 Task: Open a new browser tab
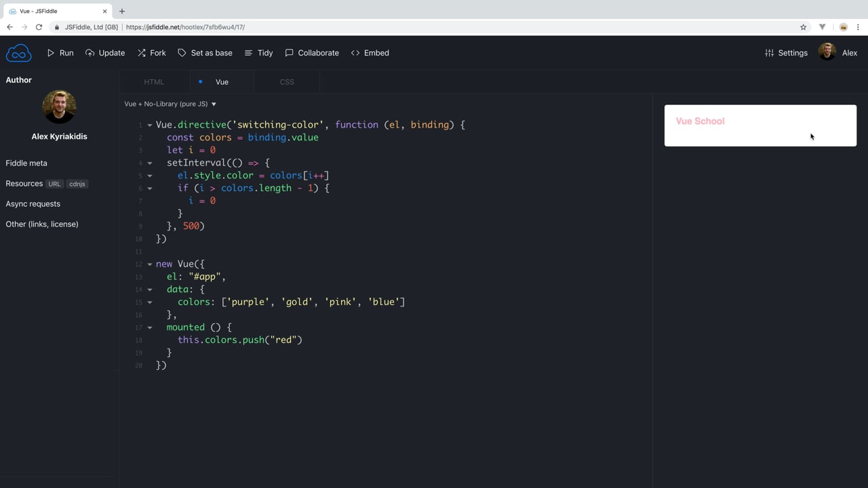(122, 11)
